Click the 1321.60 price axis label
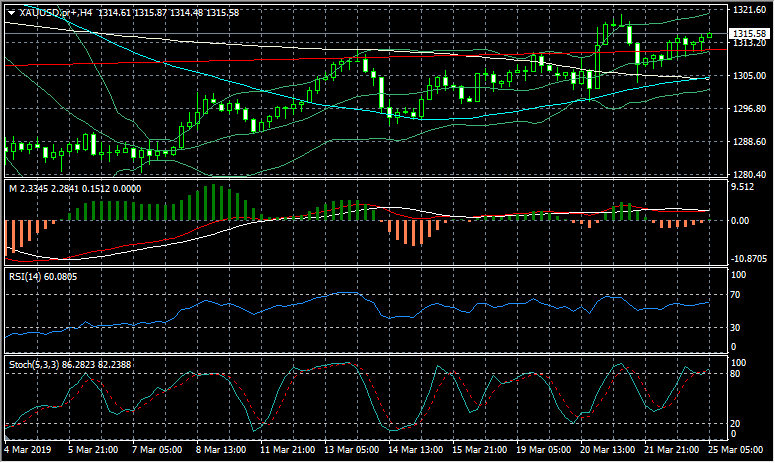 (749, 9)
